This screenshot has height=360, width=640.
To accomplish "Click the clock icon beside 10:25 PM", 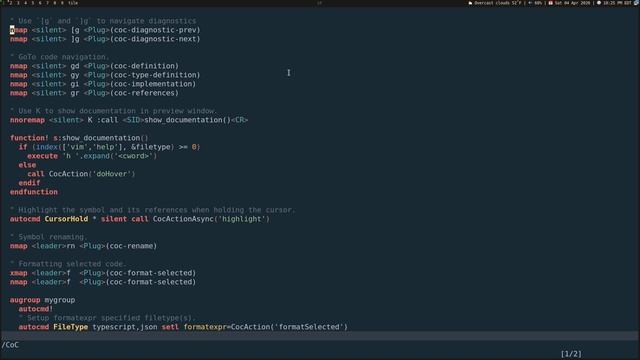I will coord(599,3).
